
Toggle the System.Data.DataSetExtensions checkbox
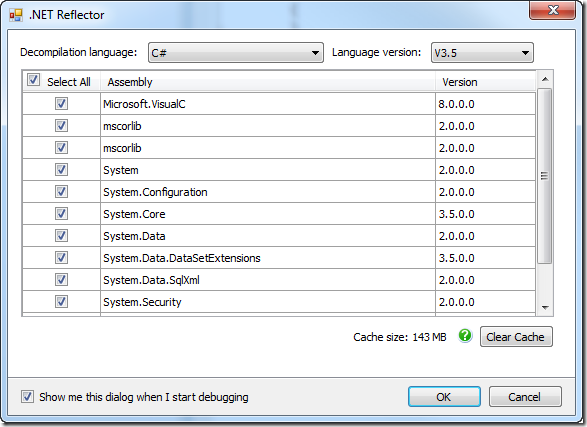(x=61, y=257)
